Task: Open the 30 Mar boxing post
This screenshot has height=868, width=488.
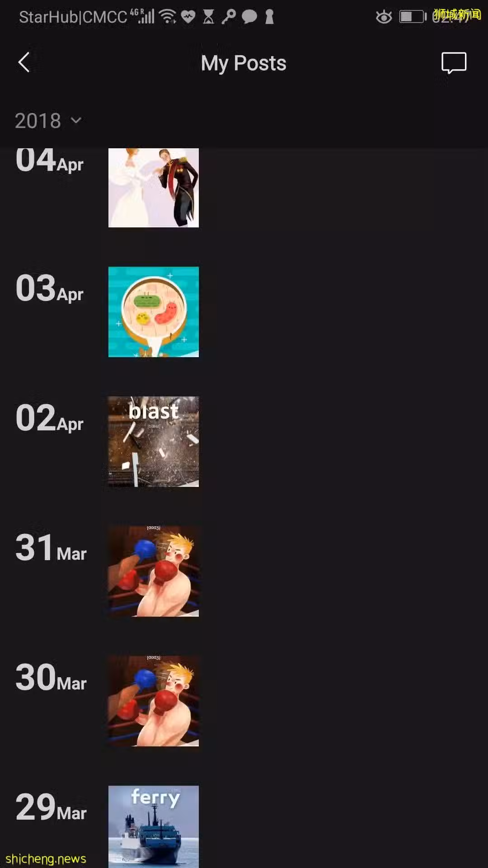Action: pos(154,701)
